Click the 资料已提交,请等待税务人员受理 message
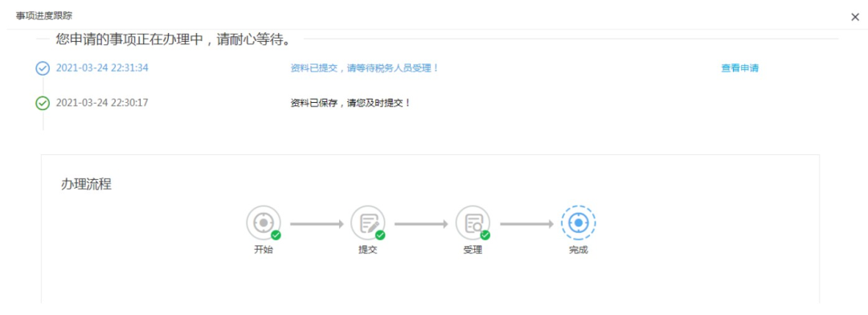The image size is (868, 315). click(365, 68)
